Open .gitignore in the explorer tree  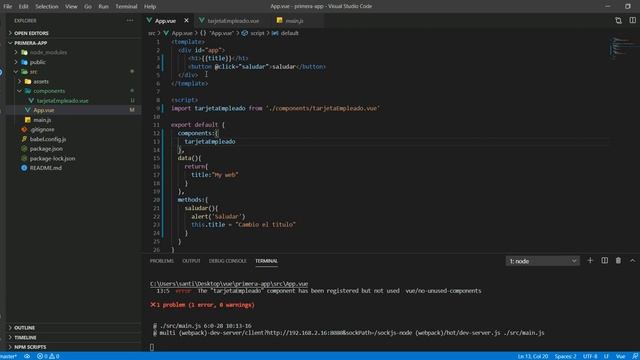[x=42, y=129]
